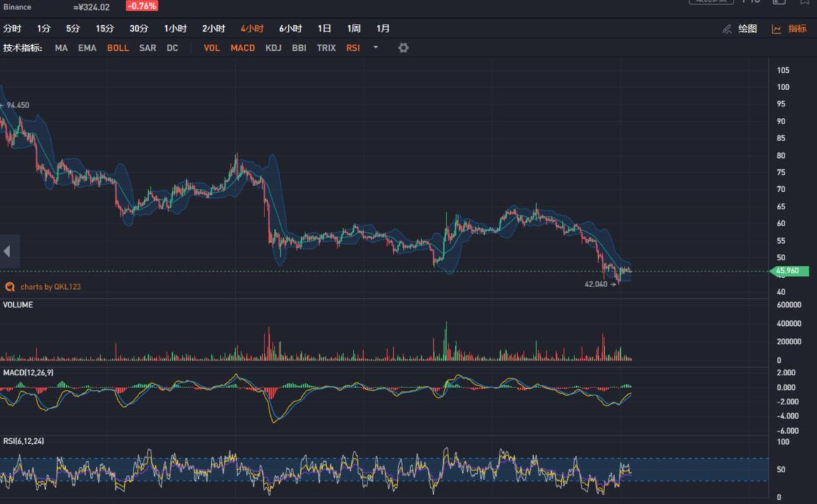This screenshot has height=504, width=817.
Task: Open the charts by QKL123 link
Action: (x=50, y=286)
